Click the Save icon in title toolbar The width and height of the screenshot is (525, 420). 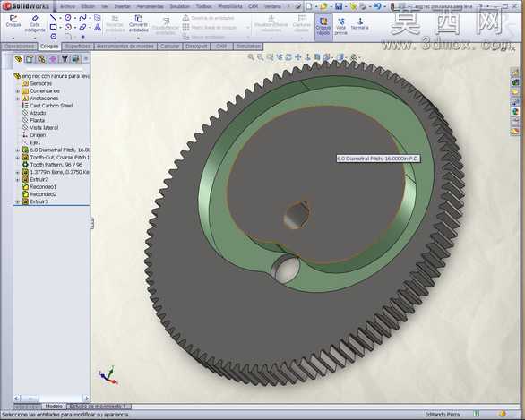pos(339,6)
